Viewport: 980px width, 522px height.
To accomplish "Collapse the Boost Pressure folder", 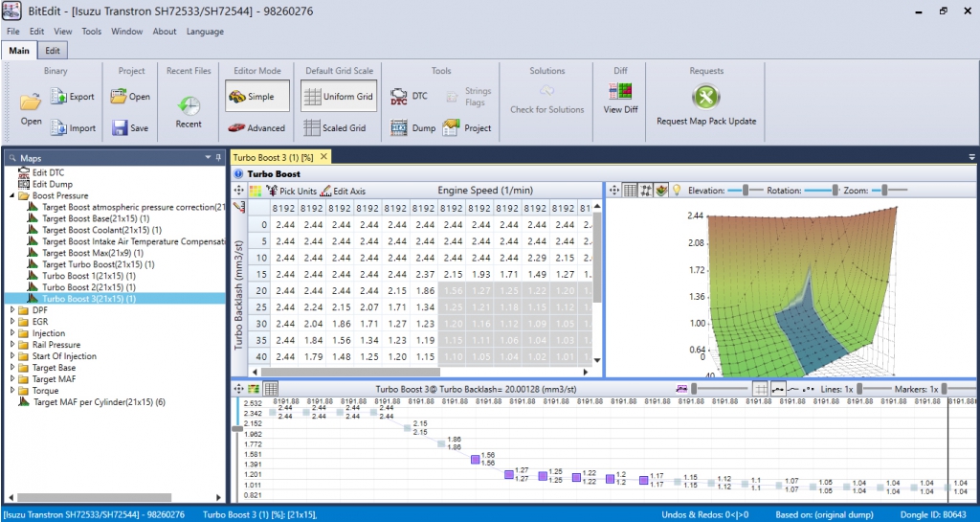I will (x=13, y=195).
